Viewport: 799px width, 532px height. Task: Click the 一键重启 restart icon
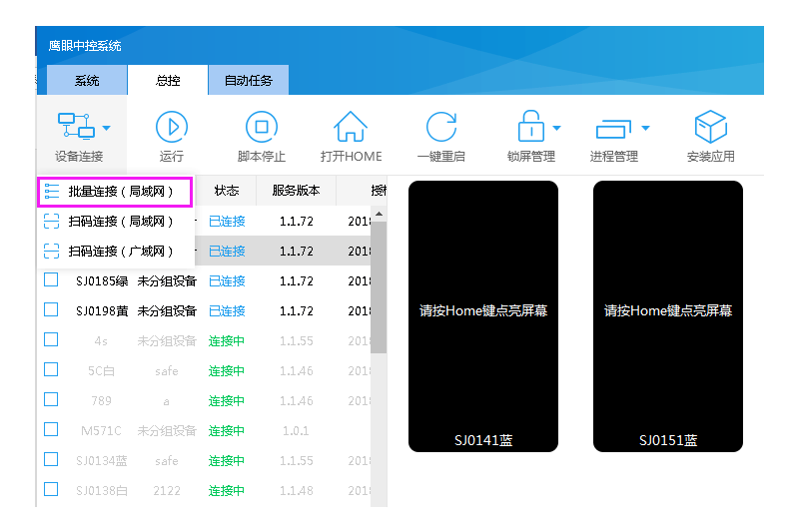point(441,127)
